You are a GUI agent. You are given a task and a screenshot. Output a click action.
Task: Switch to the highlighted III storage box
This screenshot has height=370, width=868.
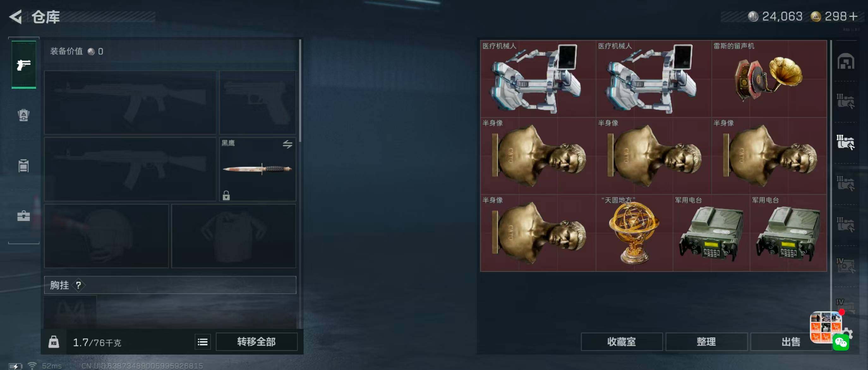point(846,142)
